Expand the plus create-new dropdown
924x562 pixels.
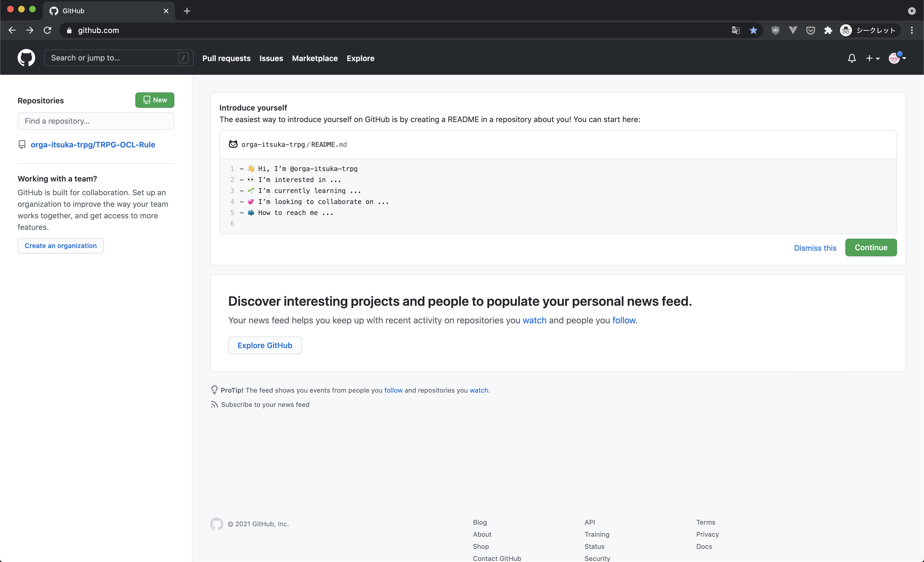872,58
